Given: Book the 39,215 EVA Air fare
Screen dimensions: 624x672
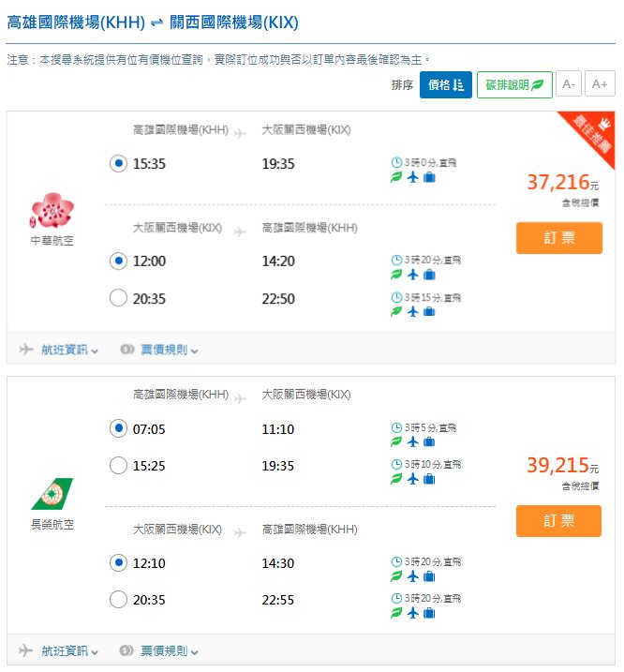Looking at the screenshot, I should click(558, 521).
